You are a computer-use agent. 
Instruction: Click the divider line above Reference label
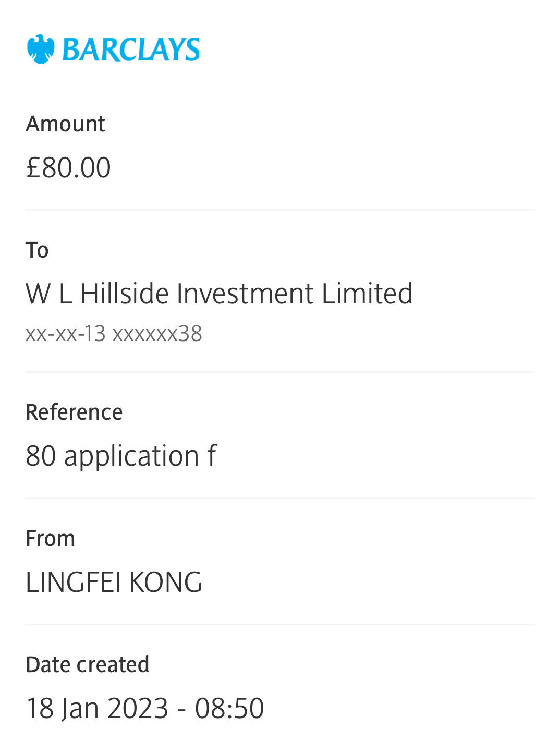click(280, 372)
